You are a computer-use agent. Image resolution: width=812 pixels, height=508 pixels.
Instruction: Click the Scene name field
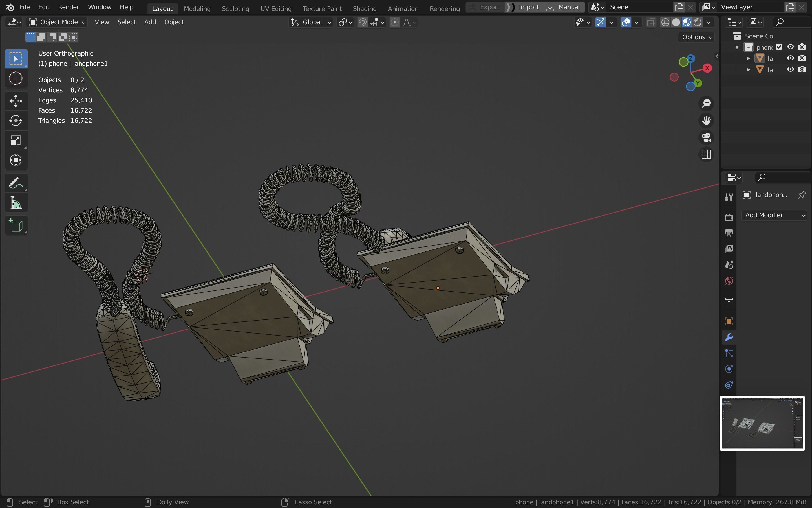[x=639, y=7]
